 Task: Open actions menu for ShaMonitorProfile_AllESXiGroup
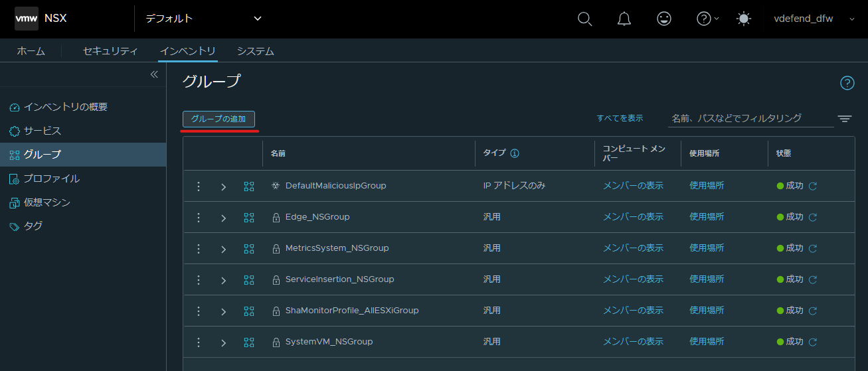(x=198, y=311)
